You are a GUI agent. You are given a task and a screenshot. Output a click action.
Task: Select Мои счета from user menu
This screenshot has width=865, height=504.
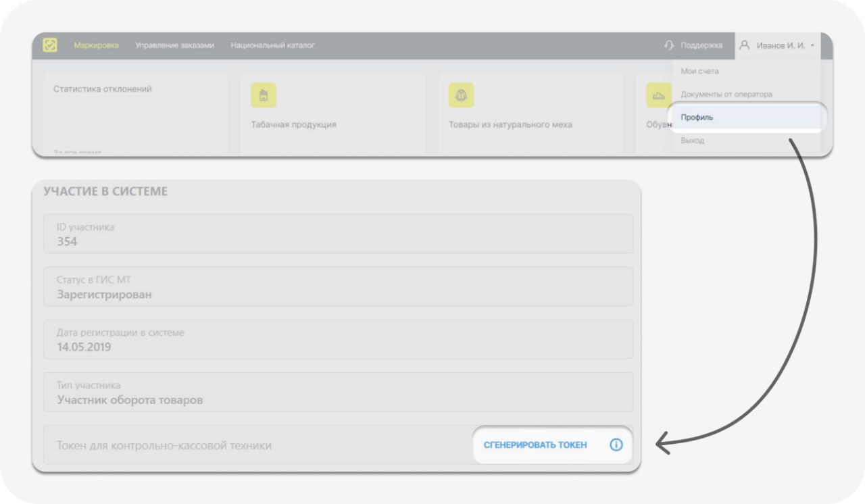tap(699, 71)
